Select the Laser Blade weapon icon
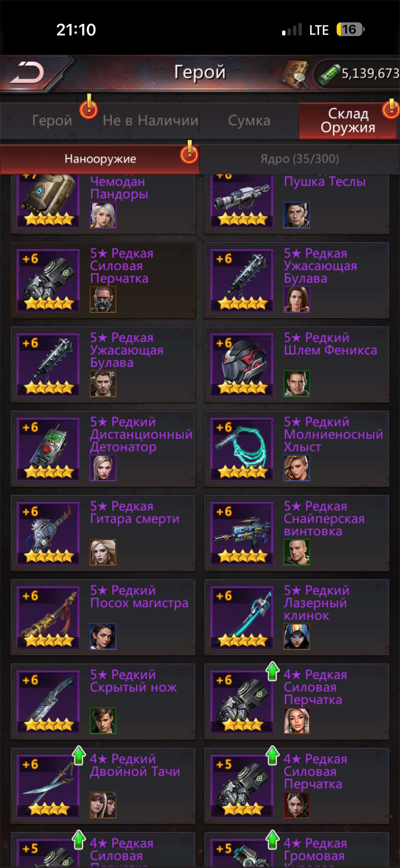400x868 pixels. click(x=241, y=617)
